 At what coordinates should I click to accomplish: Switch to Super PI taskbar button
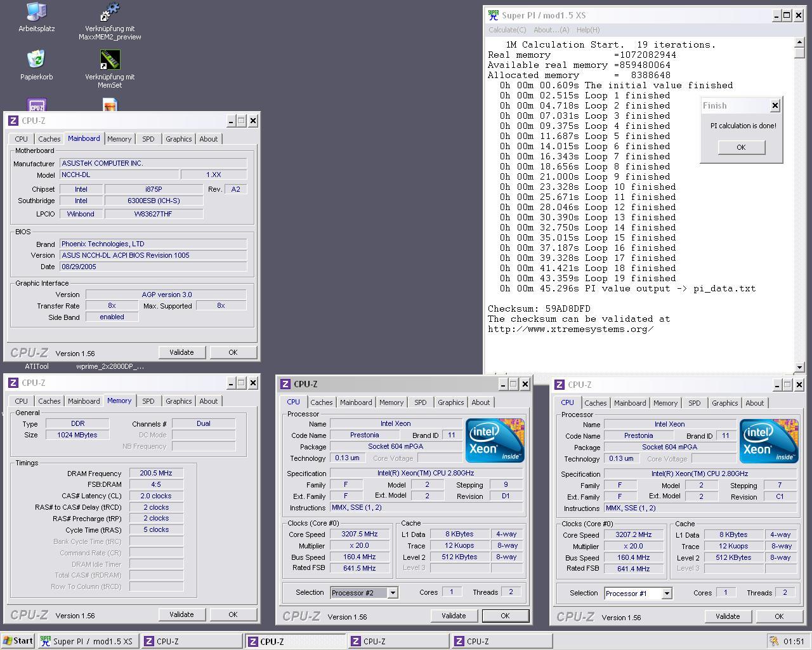(x=87, y=641)
